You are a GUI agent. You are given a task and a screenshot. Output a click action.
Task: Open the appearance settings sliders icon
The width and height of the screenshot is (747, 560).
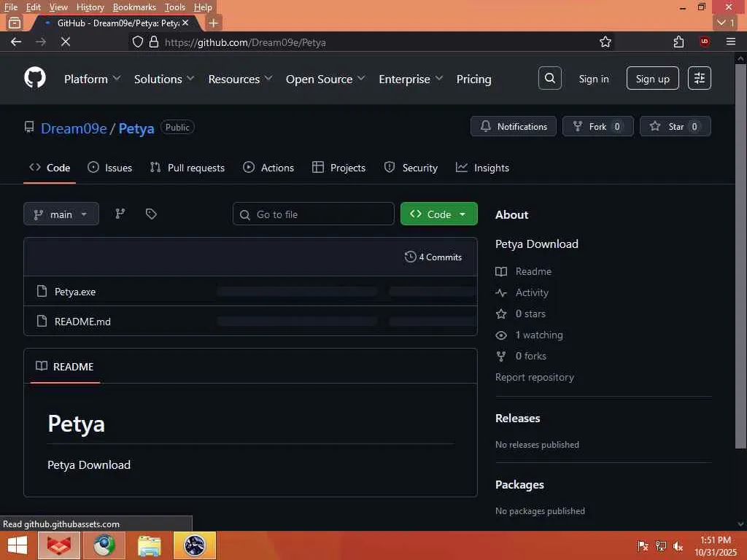click(x=700, y=78)
